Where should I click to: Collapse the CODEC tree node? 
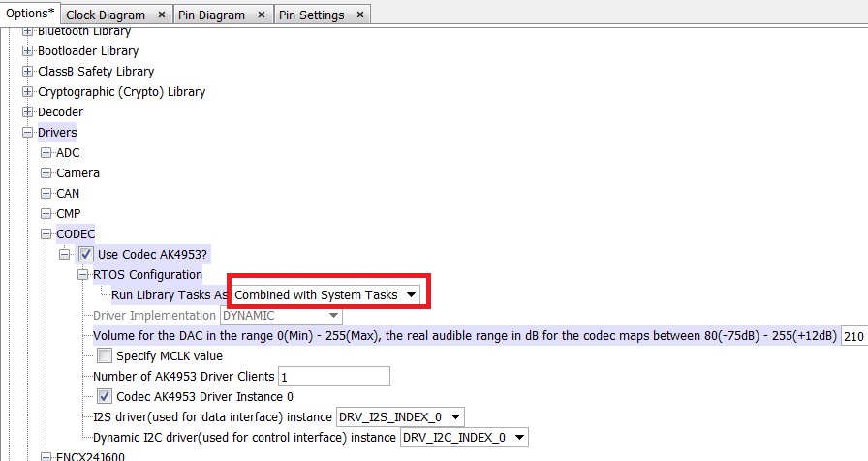(x=46, y=234)
